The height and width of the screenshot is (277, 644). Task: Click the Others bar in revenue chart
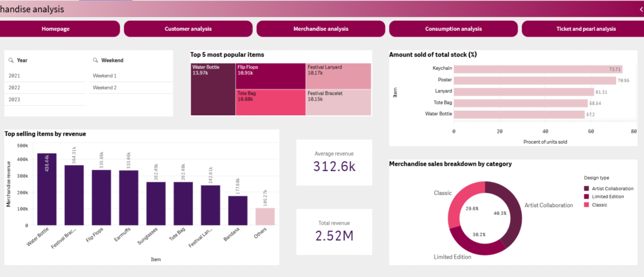tap(265, 217)
